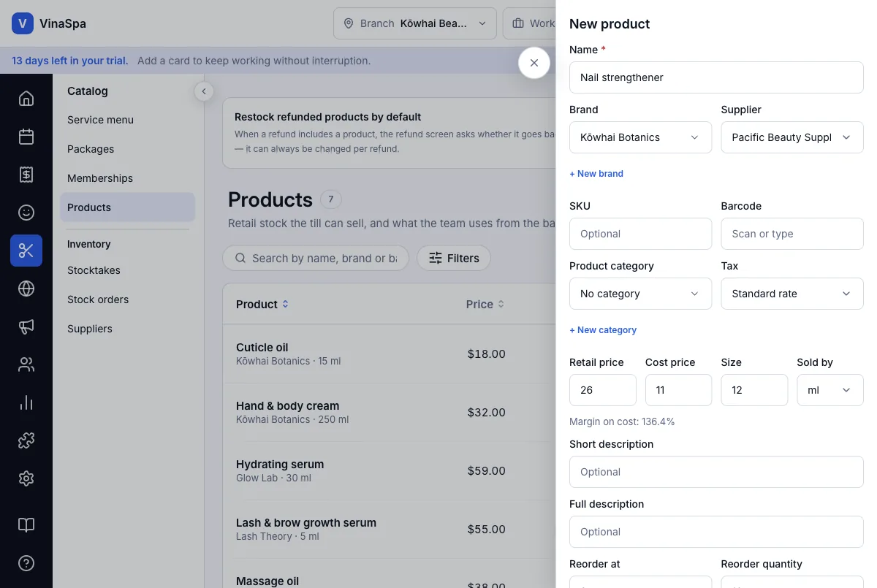
Task: Open the globe icon in the sidebar
Action: coord(26,289)
